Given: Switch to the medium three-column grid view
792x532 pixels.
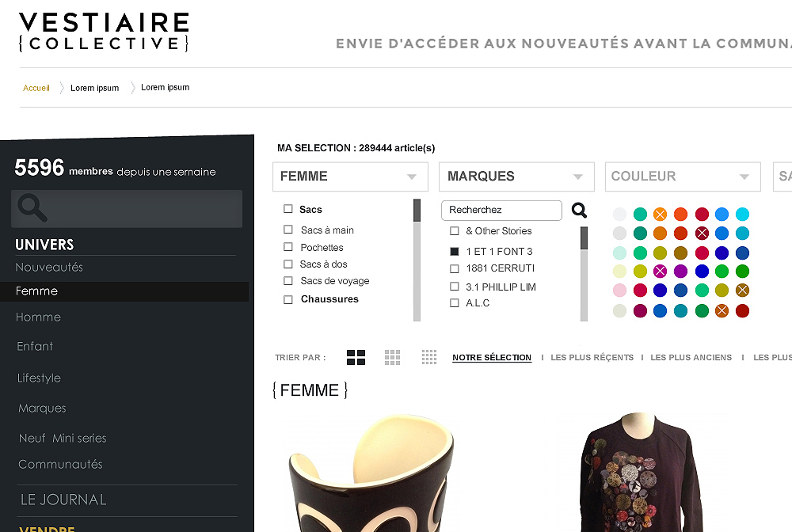Looking at the screenshot, I should pyautogui.click(x=393, y=357).
